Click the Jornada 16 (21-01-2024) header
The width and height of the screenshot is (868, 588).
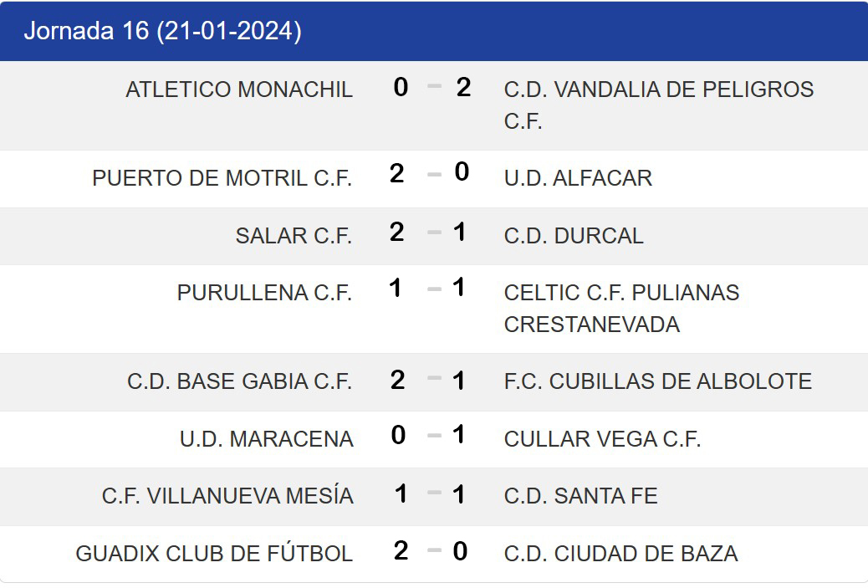point(163,31)
